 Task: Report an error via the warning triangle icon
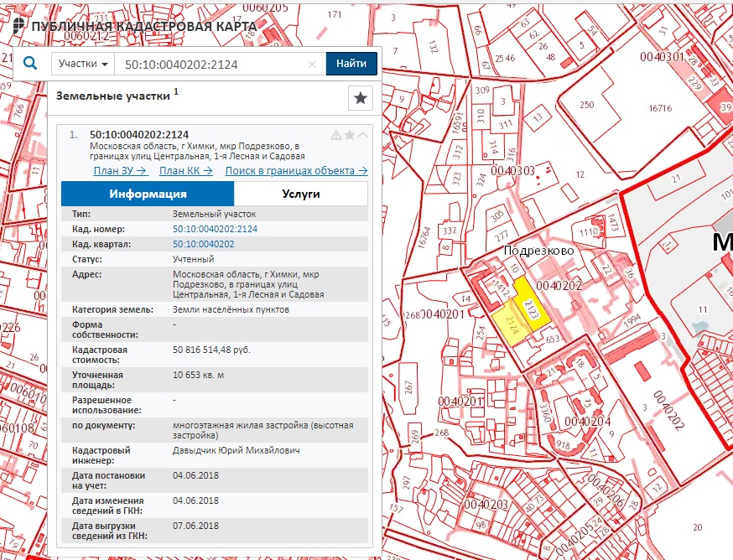336,135
